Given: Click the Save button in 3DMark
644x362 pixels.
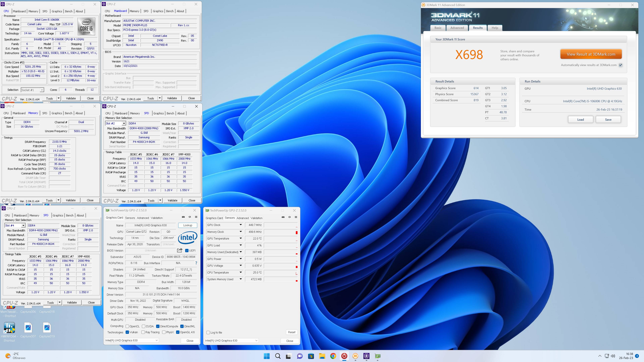Looking at the screenshot, I should click(608, 119).
